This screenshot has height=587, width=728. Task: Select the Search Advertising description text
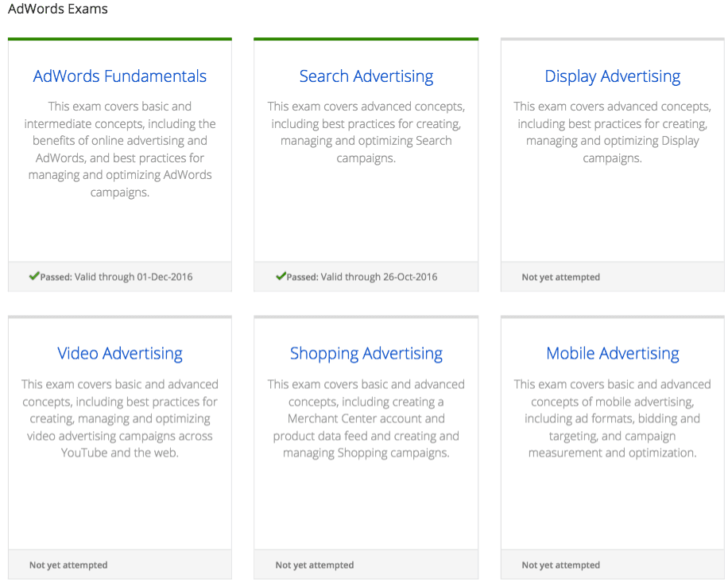tap(366, 132)
